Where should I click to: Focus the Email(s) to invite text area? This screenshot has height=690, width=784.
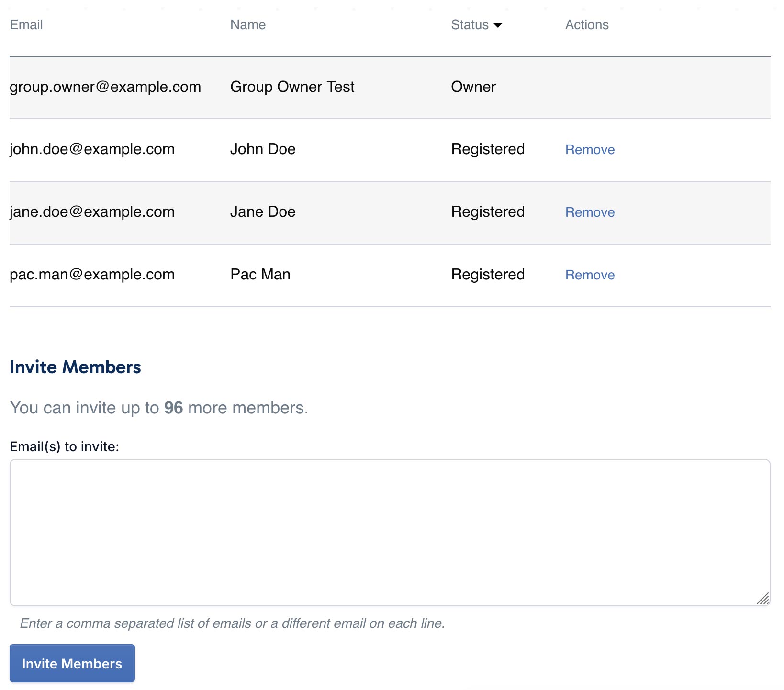(x=390, y=532)
